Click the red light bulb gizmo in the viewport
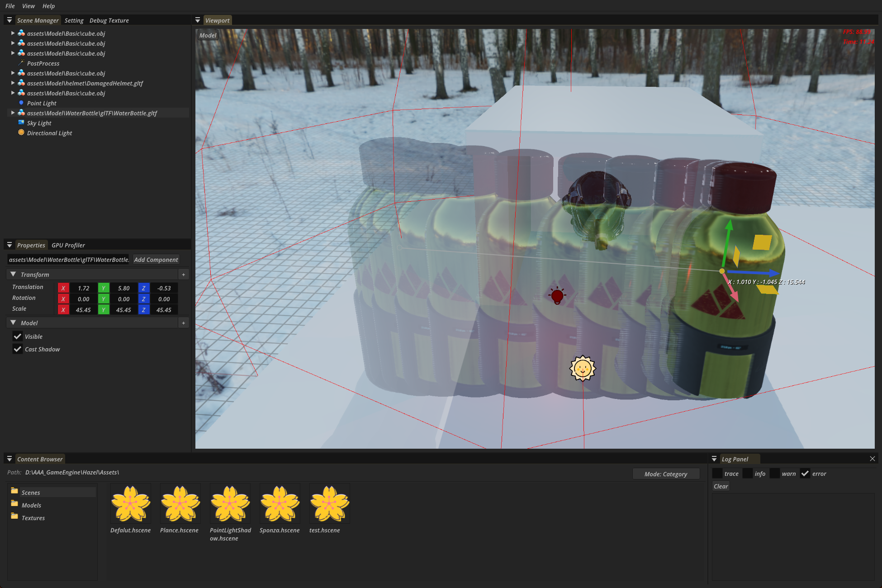The image size is (882, 588). [x=557, y=296]
